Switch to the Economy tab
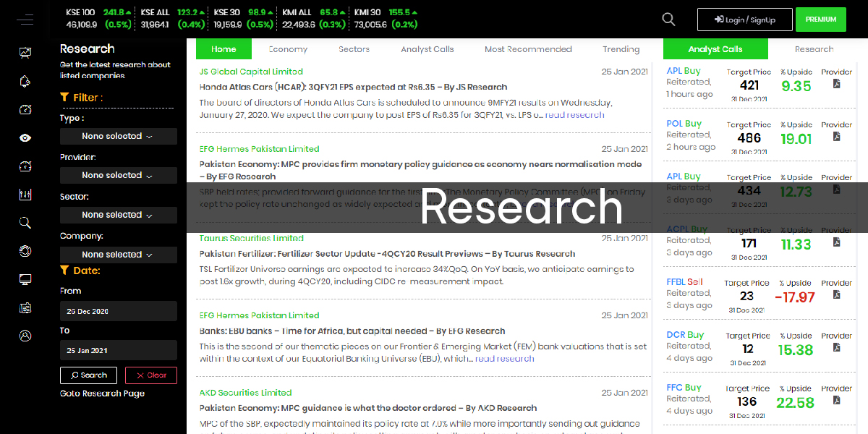 (287, 49)
